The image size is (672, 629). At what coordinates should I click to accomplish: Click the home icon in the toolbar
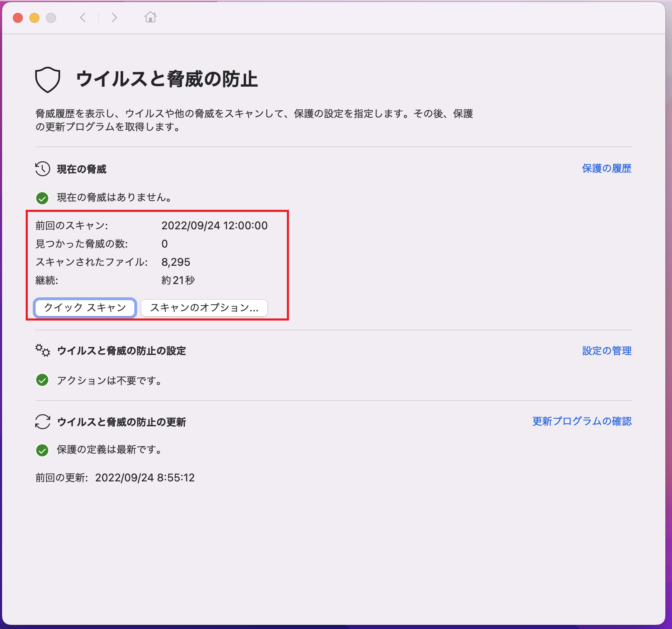pos(150,17)
